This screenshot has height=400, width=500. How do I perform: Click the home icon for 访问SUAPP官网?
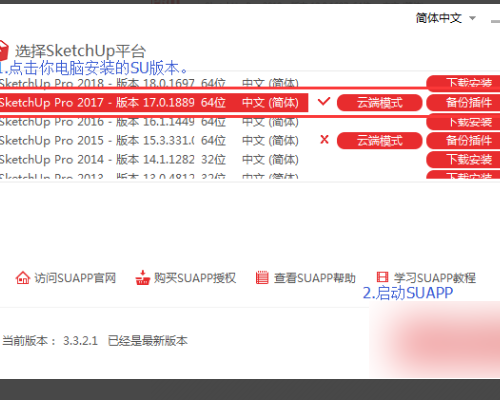(23, 278)
